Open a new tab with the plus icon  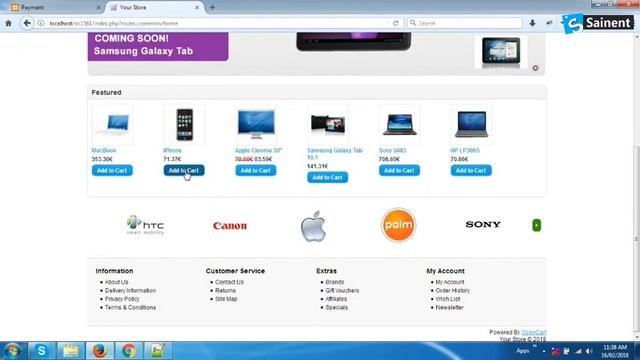(x=212, y=7)
